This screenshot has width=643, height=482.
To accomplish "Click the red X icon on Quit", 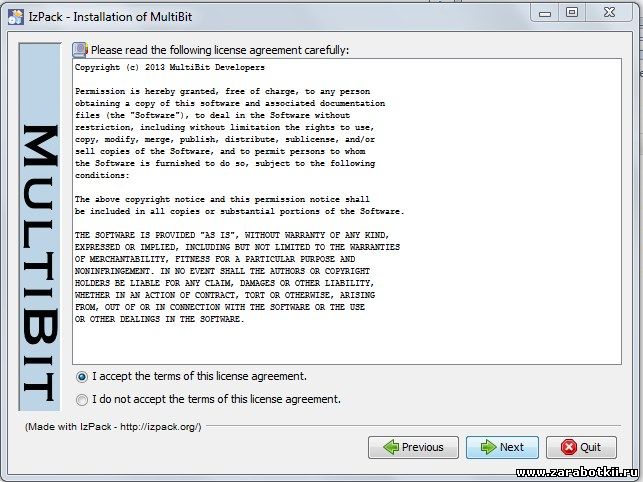I will 569,447.
